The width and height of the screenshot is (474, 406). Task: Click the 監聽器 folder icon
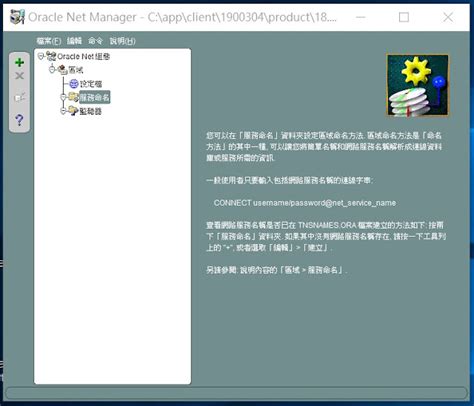[x=73, y=110]
